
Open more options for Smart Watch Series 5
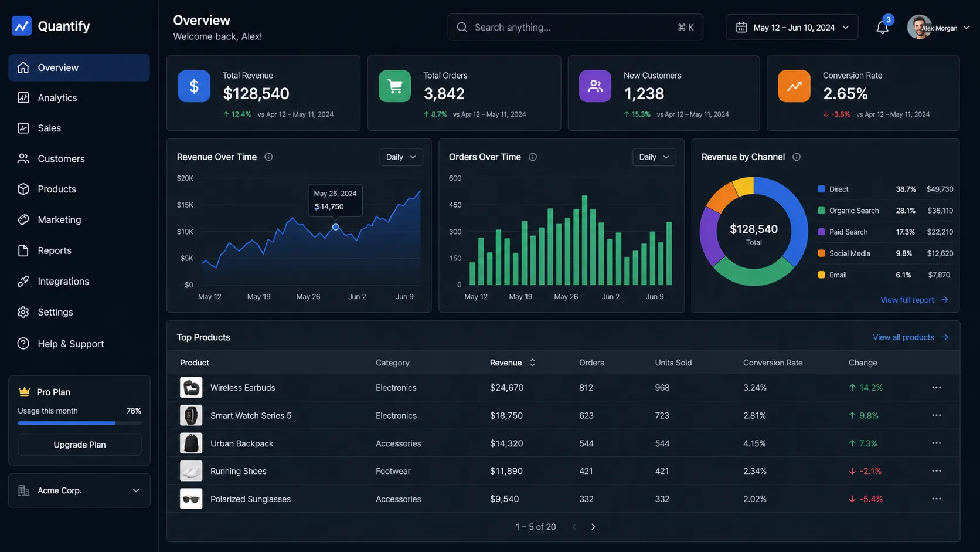pyautogui.click(x=937, y=415)
